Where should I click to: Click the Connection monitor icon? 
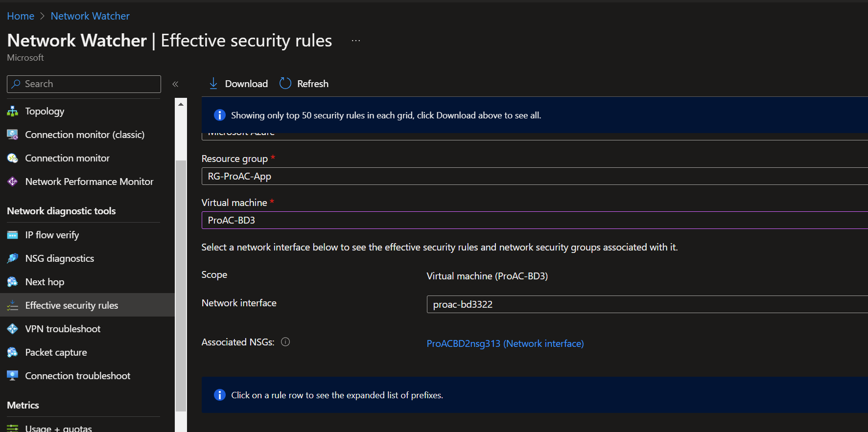[12, 158]
